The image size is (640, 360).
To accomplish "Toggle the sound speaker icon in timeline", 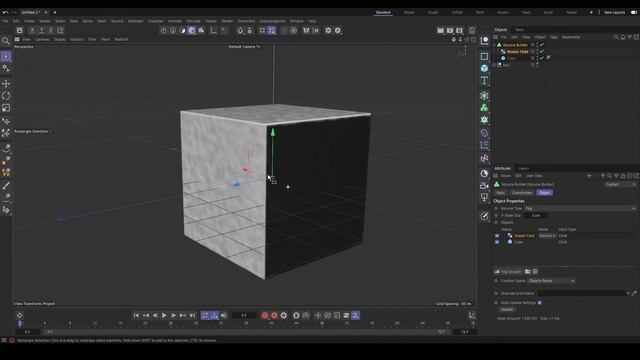I will [x=224, y=316].
